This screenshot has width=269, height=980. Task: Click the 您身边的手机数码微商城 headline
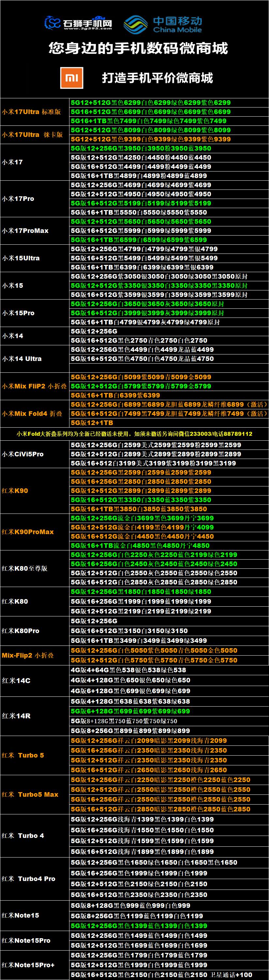pyautogui.click(x=138, y=48)
